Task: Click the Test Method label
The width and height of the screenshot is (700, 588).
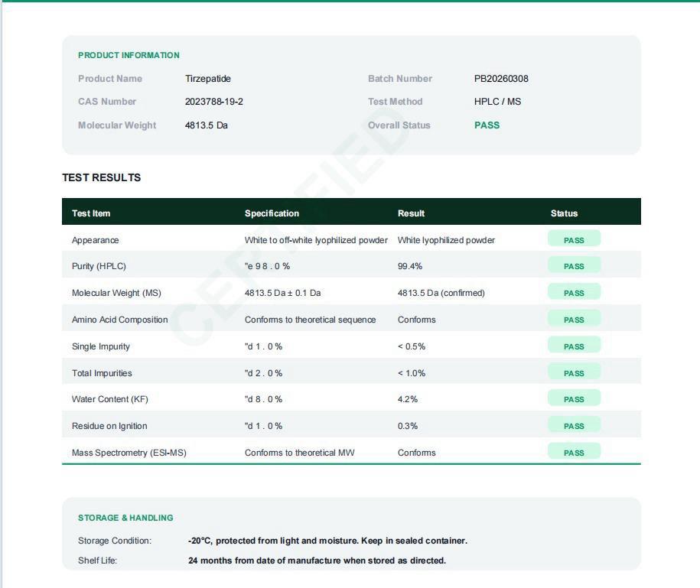Action: pyautogui.click(x=395, y=102)
